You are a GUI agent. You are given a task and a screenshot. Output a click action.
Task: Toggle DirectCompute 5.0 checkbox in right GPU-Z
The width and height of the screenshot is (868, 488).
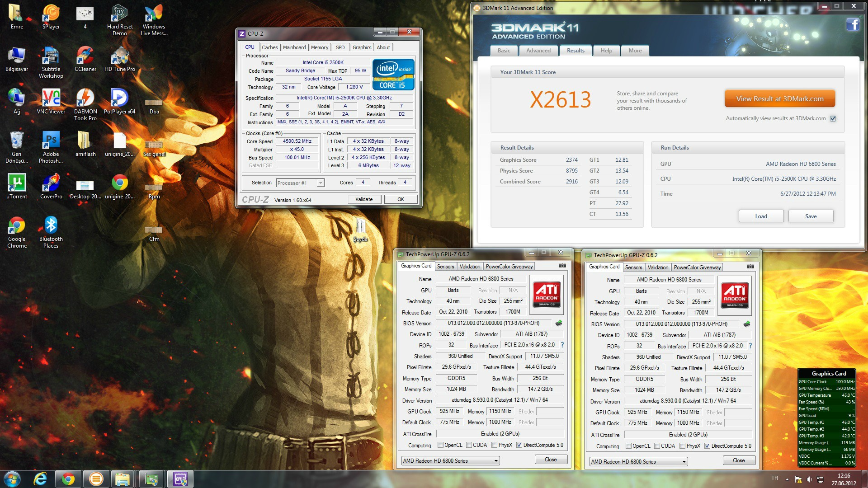[x=707, y=446]
